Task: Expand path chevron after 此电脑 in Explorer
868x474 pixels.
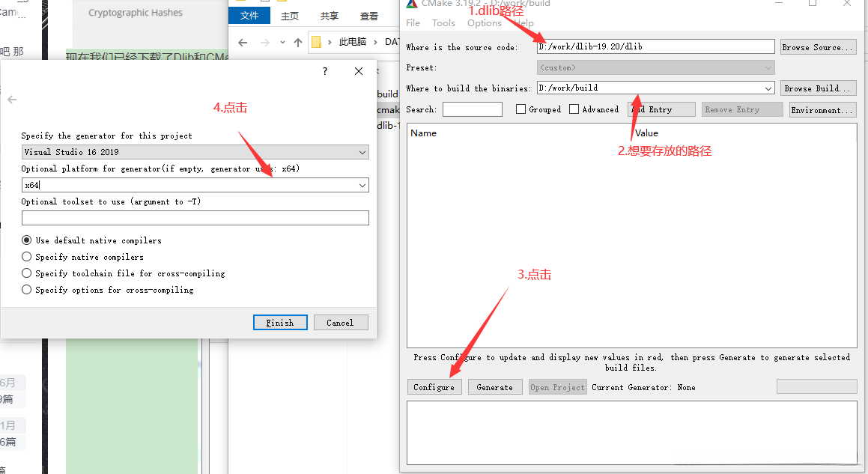Action: click(x=375, y=42)
